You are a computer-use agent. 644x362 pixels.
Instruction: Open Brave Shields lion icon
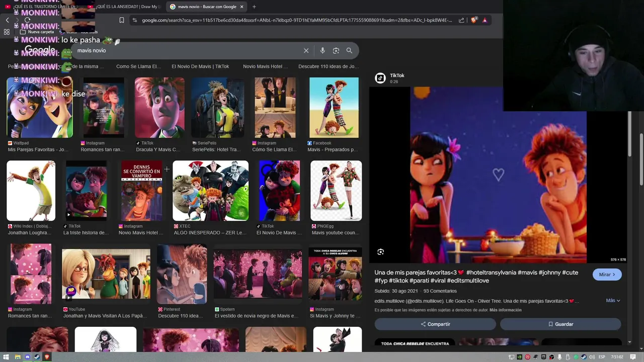coord(474,20)
